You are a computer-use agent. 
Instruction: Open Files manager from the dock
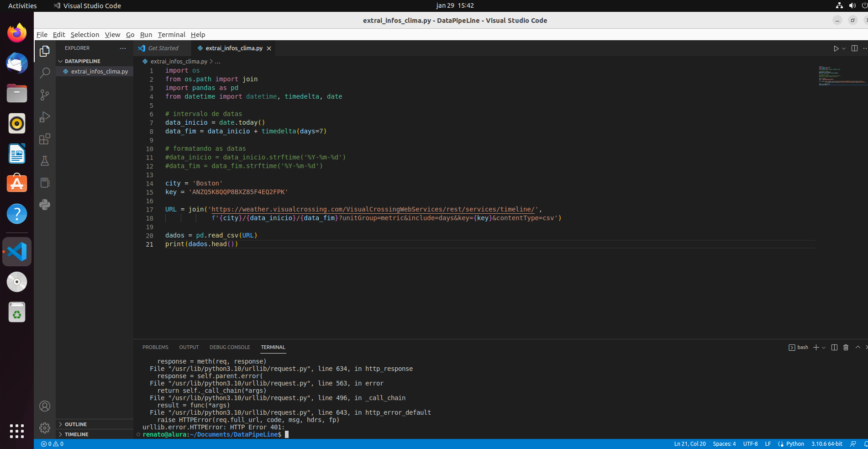tap(17, 93)
